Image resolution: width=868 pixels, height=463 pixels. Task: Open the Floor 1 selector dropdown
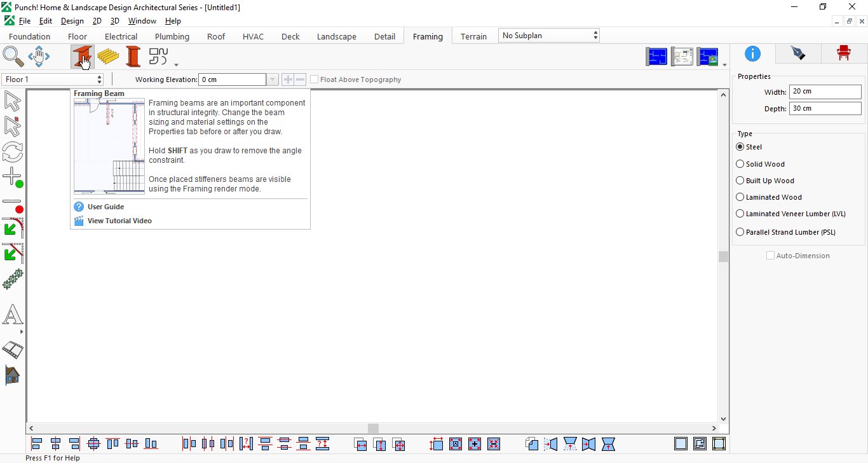[53, 79]
